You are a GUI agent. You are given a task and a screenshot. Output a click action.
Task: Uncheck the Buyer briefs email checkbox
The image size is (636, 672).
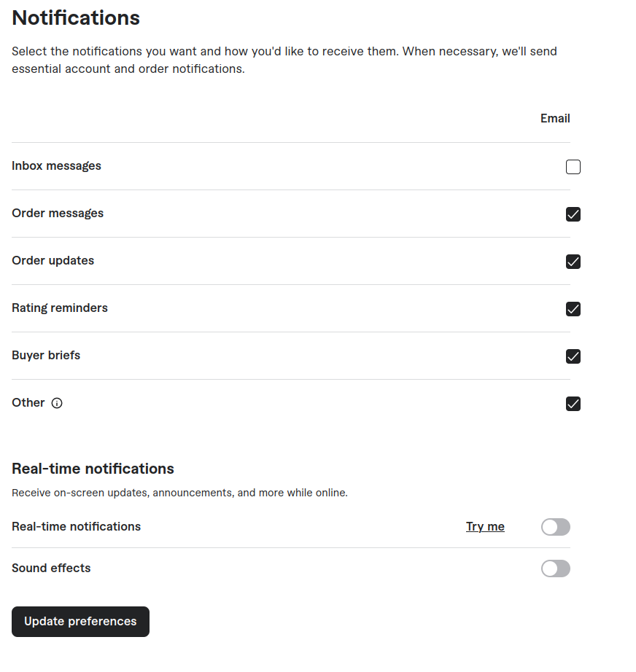click(x=573, y=356)
